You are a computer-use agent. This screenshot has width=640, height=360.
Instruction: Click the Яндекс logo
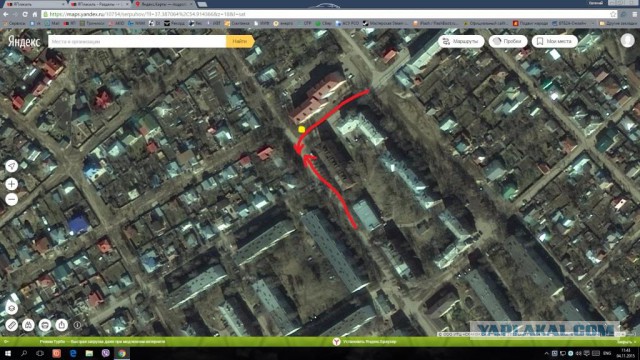coord(24,42)
